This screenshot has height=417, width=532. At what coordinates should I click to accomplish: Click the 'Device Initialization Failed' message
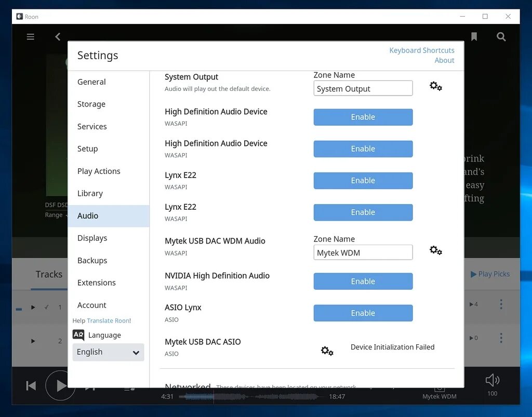pyautogui.click(x=392, y=347)
